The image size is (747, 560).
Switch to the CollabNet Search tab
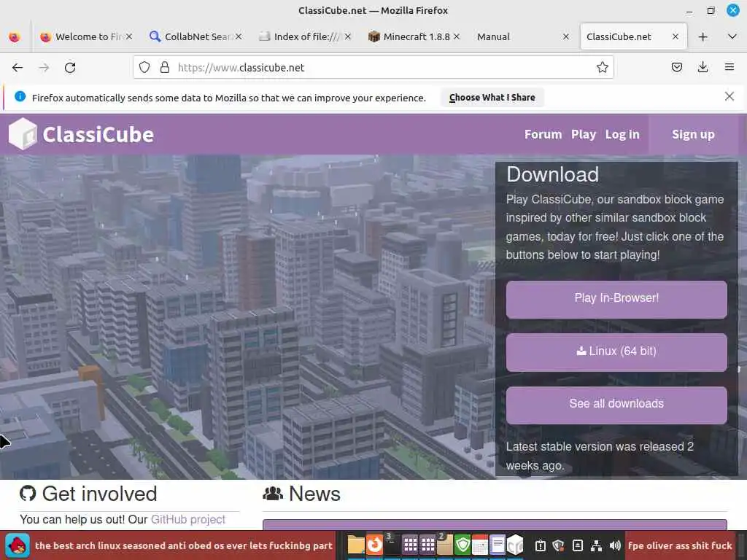tap(196, 36)
